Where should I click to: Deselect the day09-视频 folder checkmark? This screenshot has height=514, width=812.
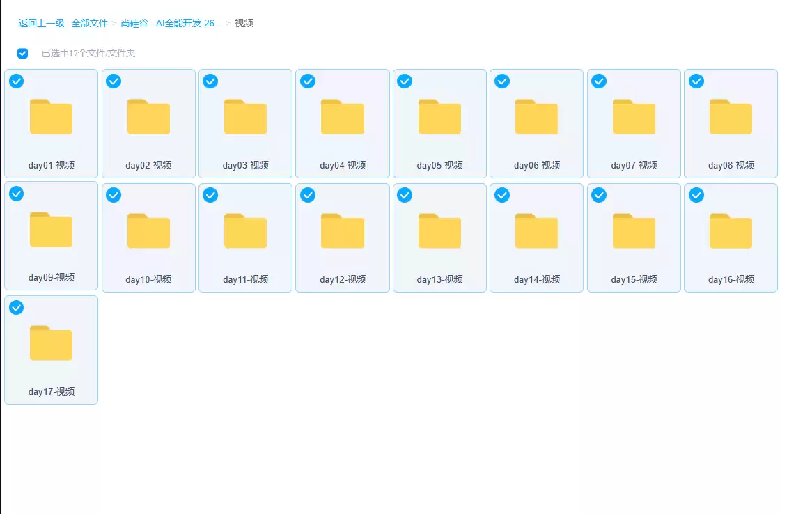pos(17,194)
